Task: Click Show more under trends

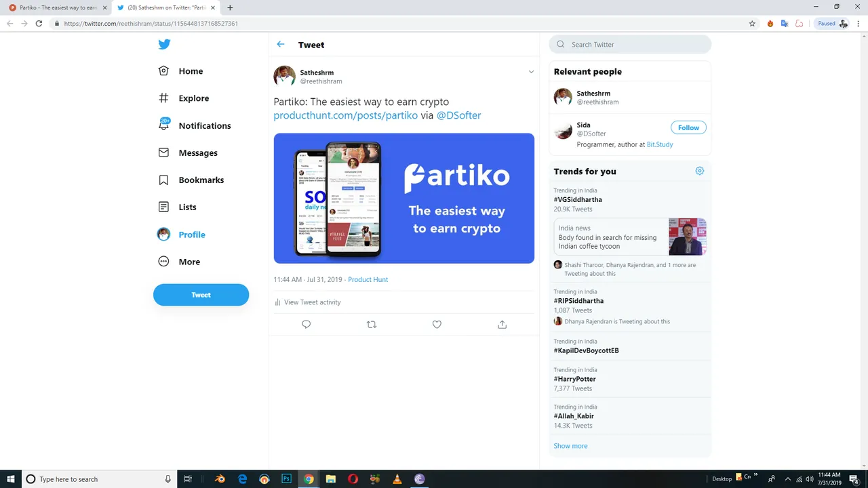Action: (x=570, y=446)
